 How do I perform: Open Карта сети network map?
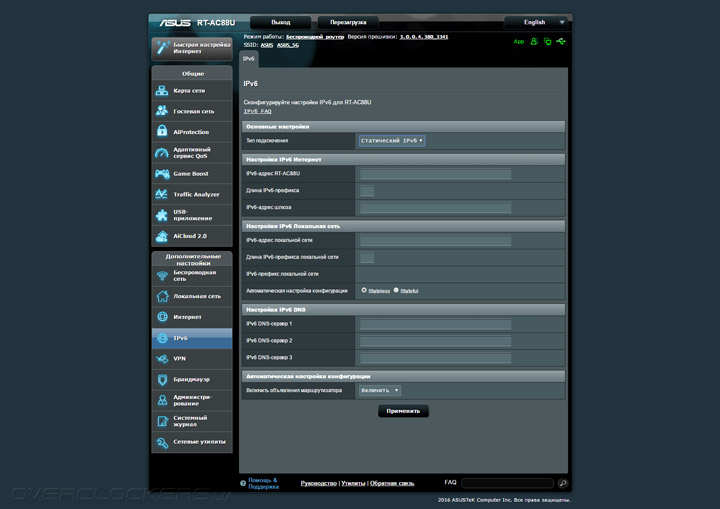tap(191, 90)
